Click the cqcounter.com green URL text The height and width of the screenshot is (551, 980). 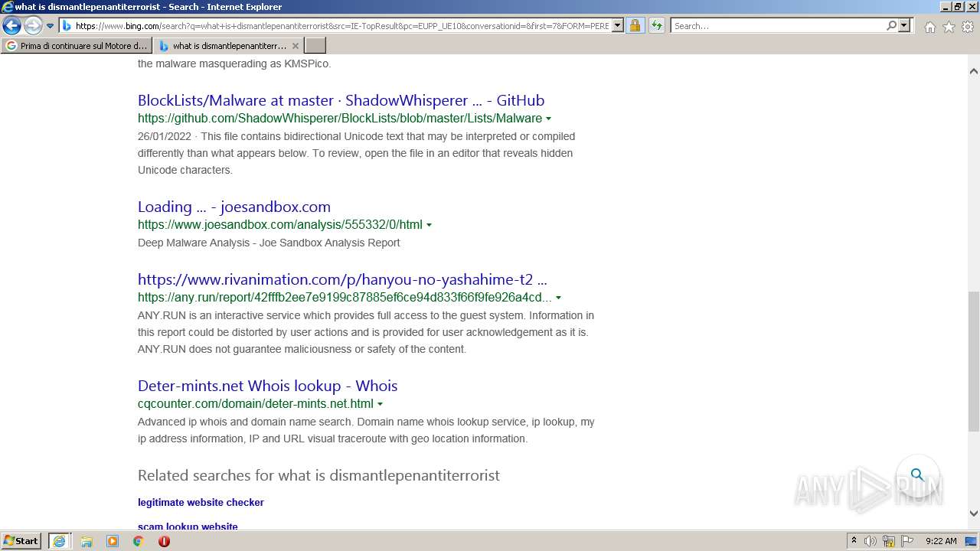256,404
